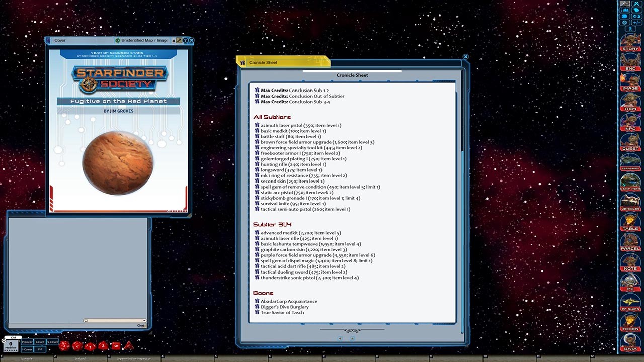Open the Starships sidebar panel
644x362 pixels.
[x=630, y=162]
